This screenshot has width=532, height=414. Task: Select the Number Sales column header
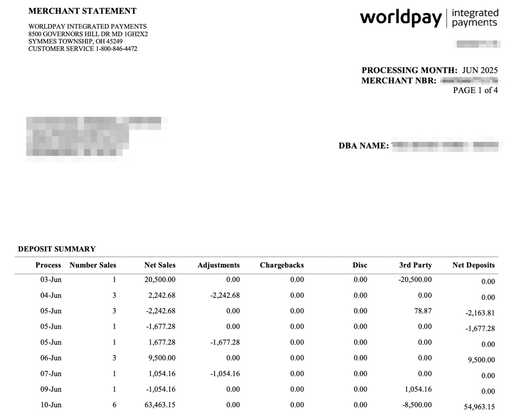93,265
